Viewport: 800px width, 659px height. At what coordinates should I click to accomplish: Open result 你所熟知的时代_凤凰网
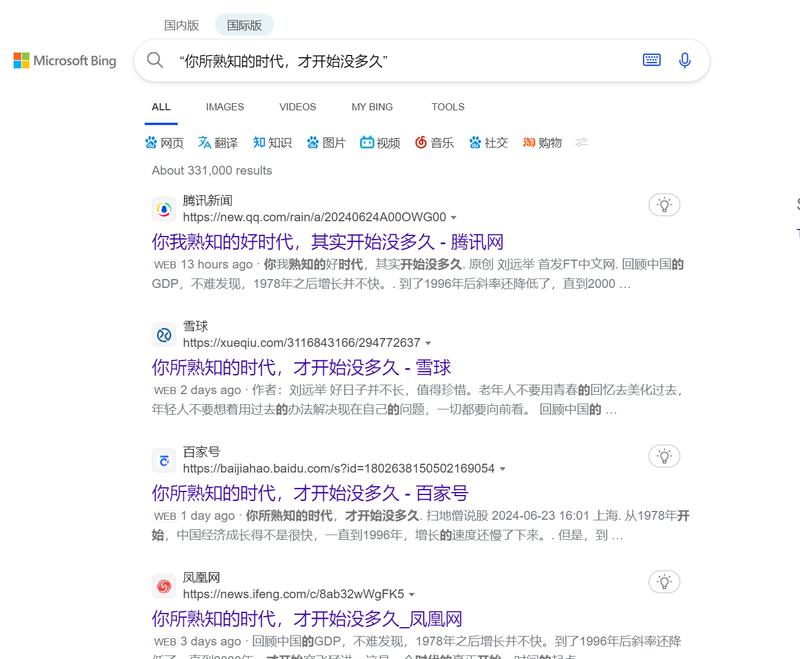(x=307, y=619)
